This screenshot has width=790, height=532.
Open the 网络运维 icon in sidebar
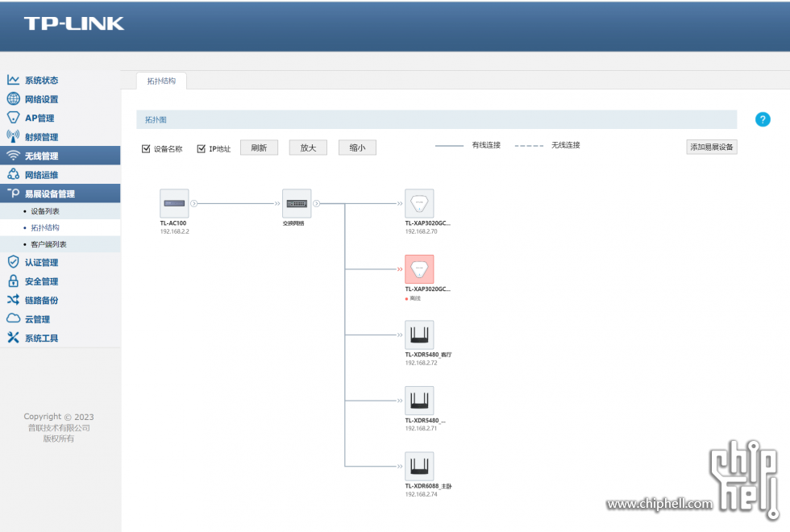coord(13,174)
